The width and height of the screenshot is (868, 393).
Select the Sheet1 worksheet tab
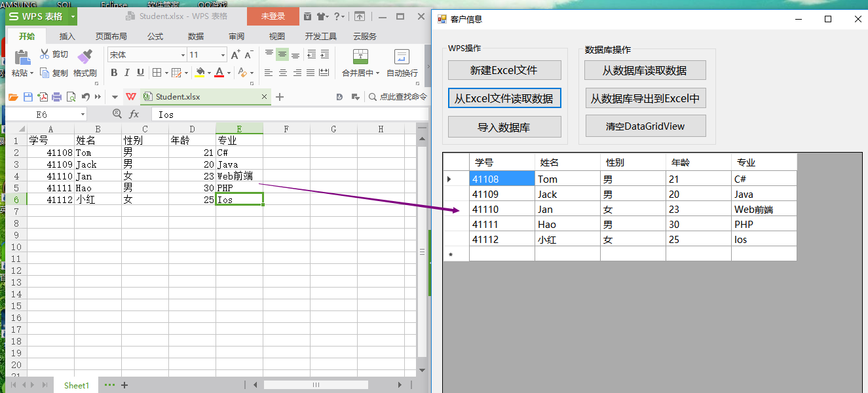(x=77, y=385)
